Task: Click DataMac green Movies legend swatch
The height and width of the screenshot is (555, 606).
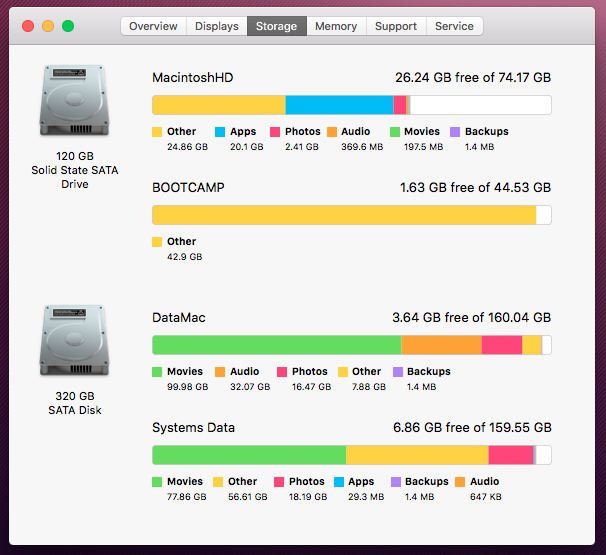Action: [157, 372]
